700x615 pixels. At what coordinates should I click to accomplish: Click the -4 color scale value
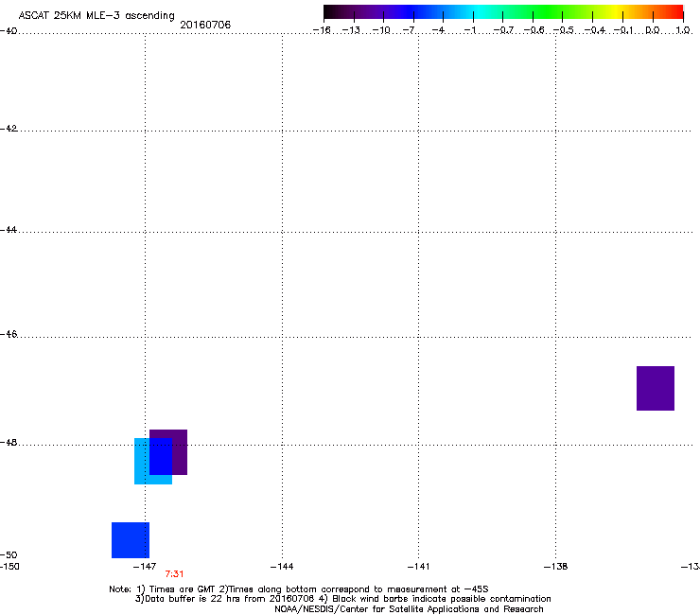tap(438, 30)
